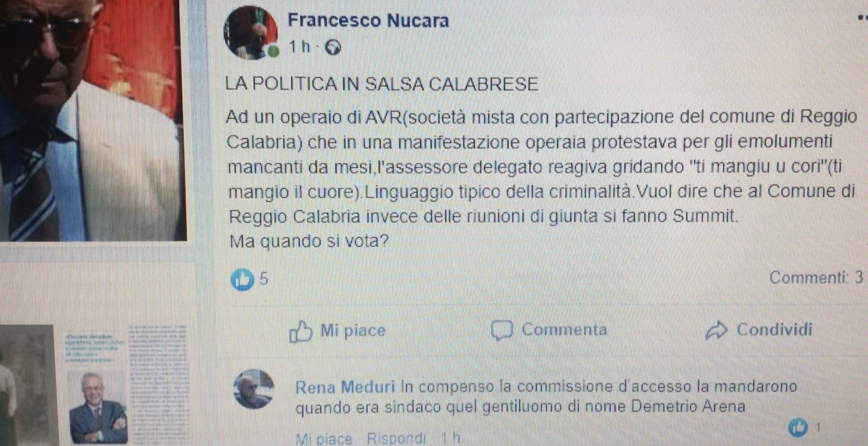The width and height of the screenshot is (868, 446).
Task: Click the Commenta speech bubble icon
Action: click(x=502, y=331)
